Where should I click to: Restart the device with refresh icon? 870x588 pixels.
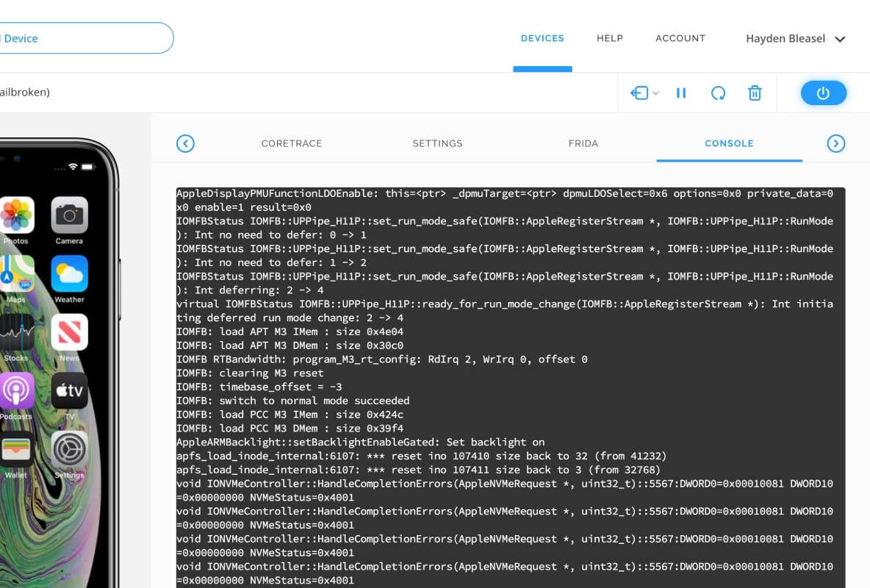click(x=718, y=93)
